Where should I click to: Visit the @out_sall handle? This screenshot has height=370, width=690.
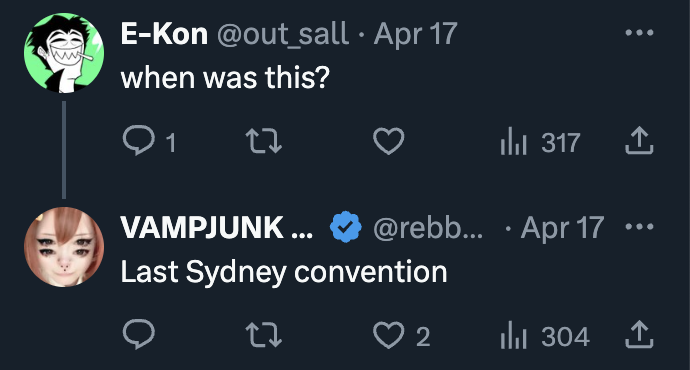click(x=283, y=35)
